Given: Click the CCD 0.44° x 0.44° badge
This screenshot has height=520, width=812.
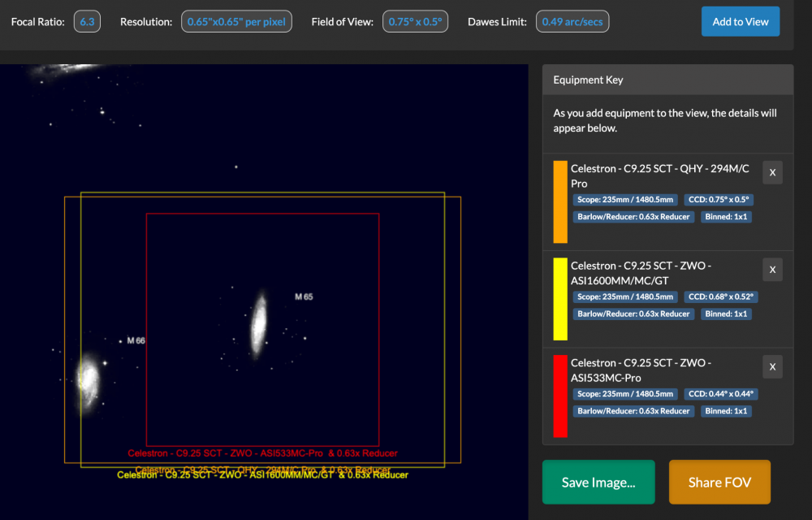Looking at the screenshot, I should (721, 394).
